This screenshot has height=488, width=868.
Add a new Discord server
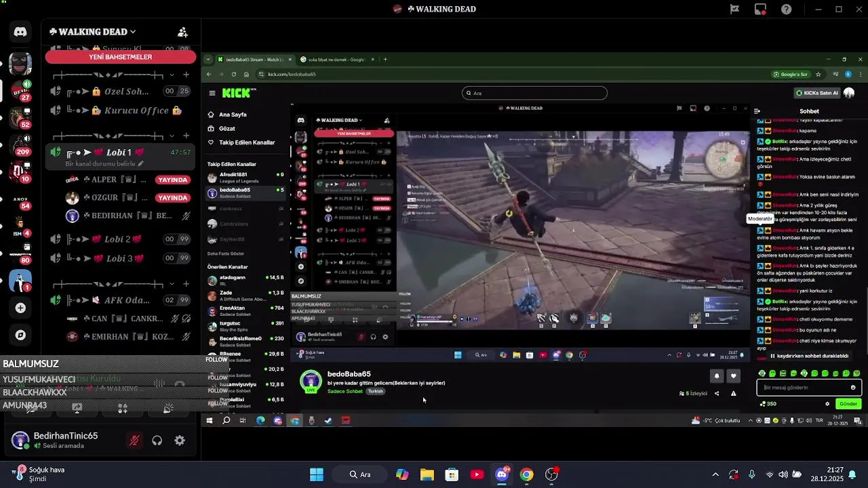pyautogui.click(x=20, y=308)
